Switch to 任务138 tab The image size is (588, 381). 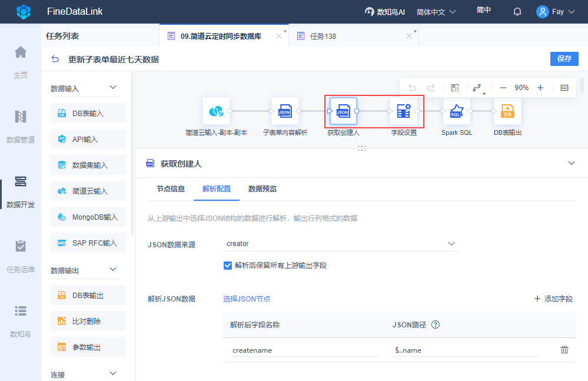[x=323, y=37]
